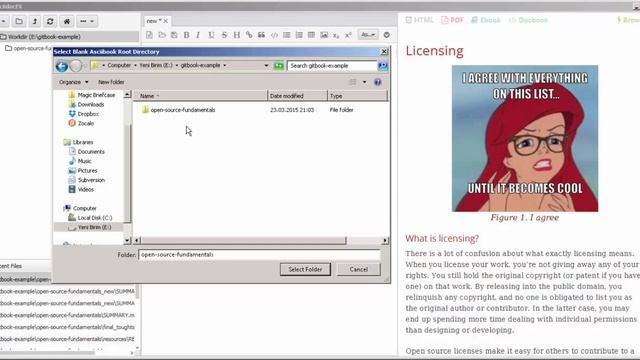Confirm with the Select Folder button
640x360 pixels.
pos(305,269)
